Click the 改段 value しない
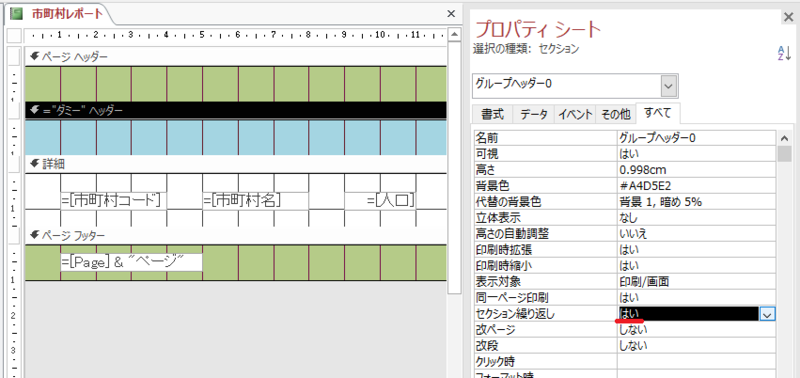This screenshot has height=378, width=800. pos(696,345)
